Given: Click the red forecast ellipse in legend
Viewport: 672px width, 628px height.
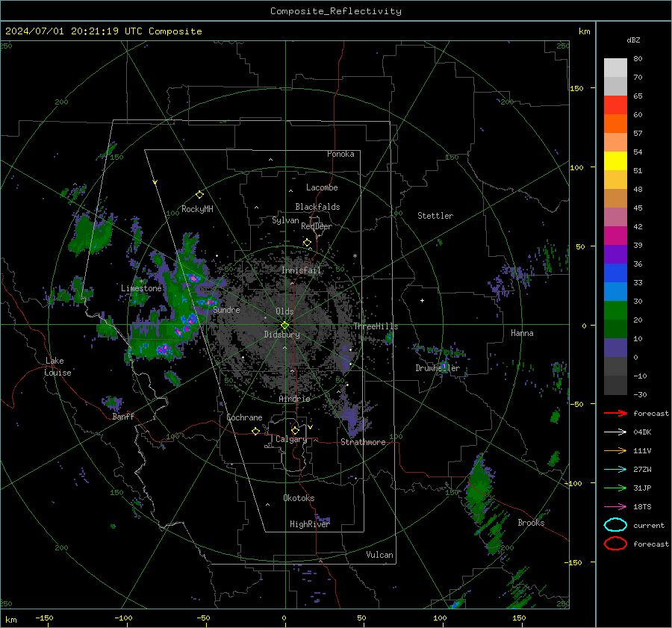Looking at the screenshot, I should tap(615, 544).
